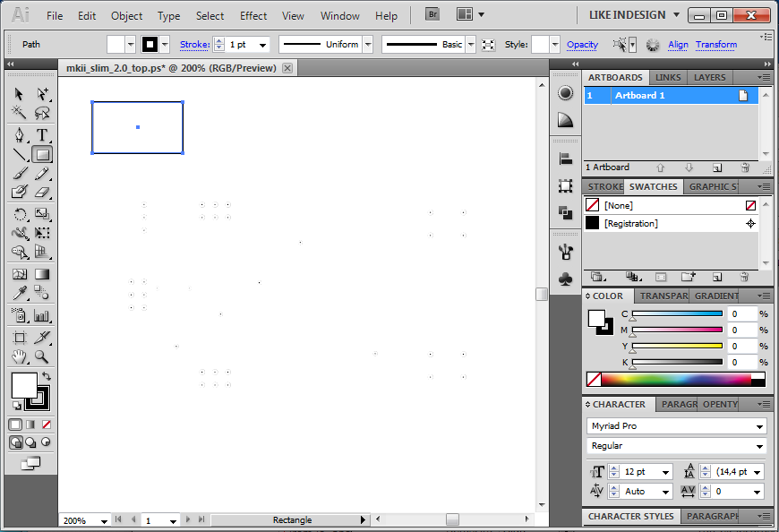Select the Artboard tool
Viewport: 779px width, 532px height.
coord(19,338)
